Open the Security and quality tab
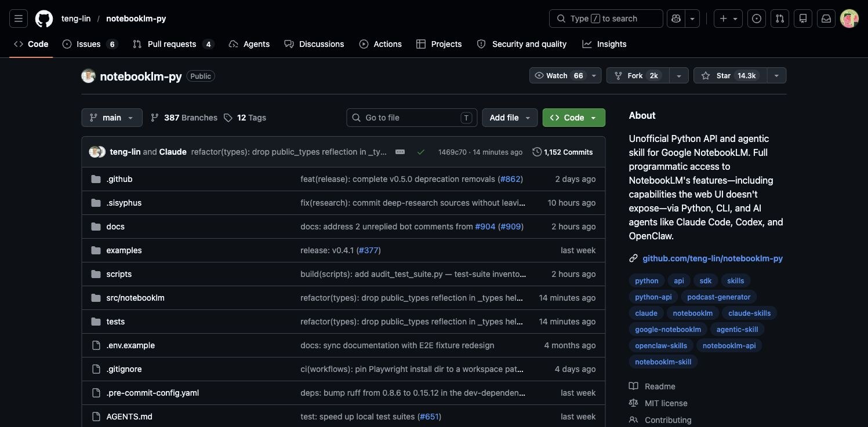Image resolution: width=868 pixels, height=427 pixels. (x=522, y=44)
